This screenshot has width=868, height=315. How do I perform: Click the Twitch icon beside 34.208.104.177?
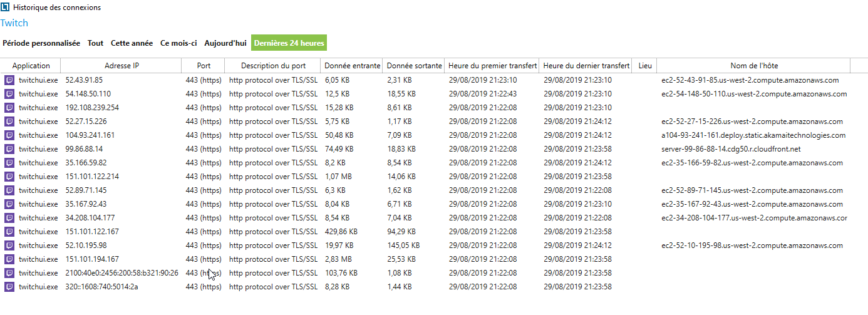tap(9, 218)
